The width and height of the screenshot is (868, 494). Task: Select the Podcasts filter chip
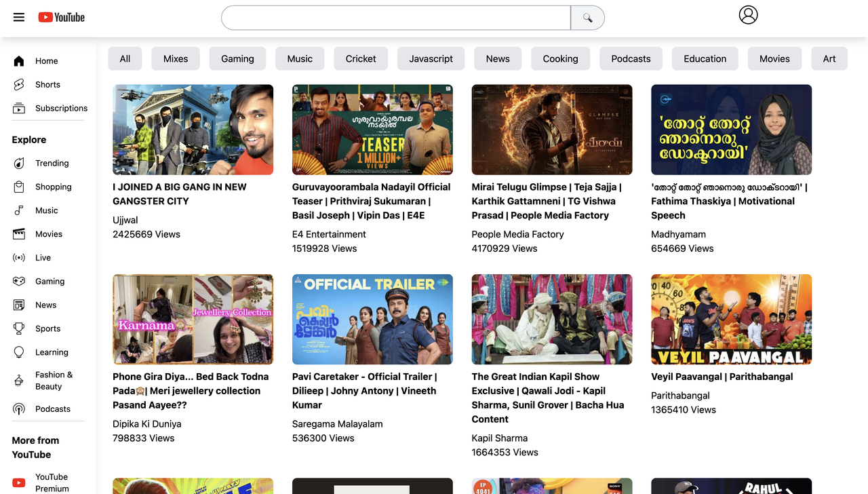click(631, 59)
